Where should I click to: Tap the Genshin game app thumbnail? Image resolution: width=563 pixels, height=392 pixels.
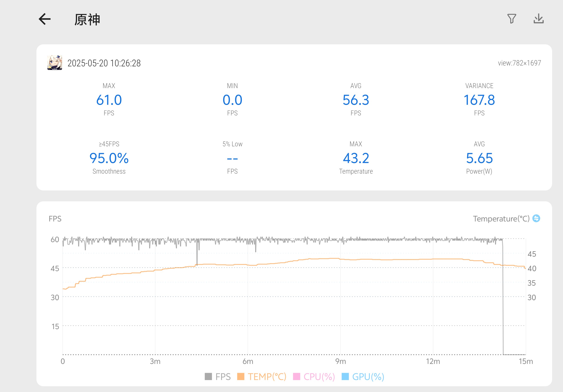[x=55, y=63]
